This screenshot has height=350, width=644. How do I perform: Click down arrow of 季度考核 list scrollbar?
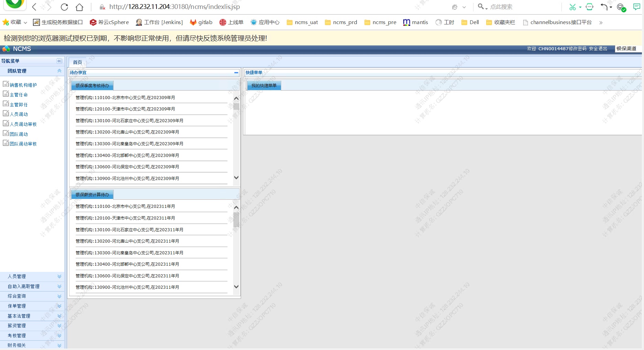pyautogui.click(x=236, y=178)
